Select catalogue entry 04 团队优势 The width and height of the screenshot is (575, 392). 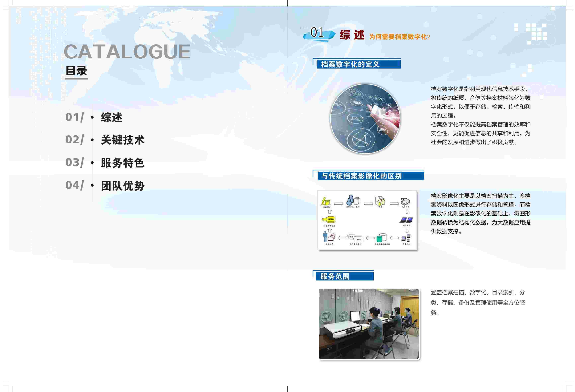pos(105,185)
